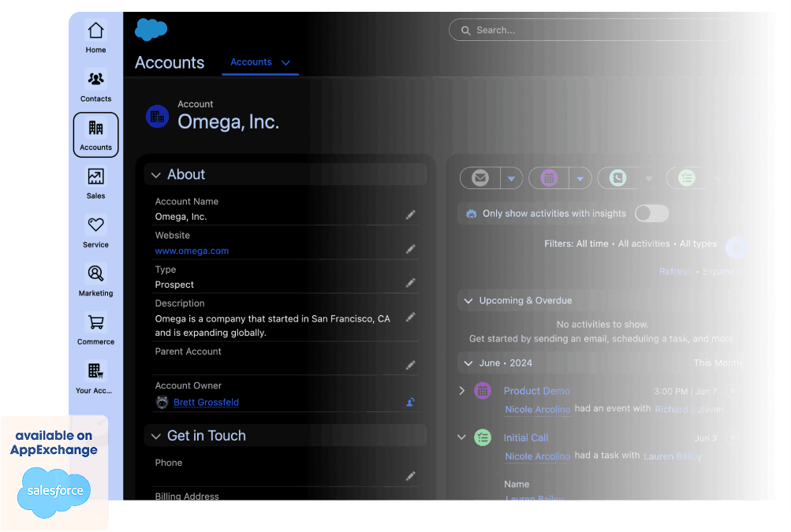
Task: Edit the Website field pencil icon
Action: [410, 249]
